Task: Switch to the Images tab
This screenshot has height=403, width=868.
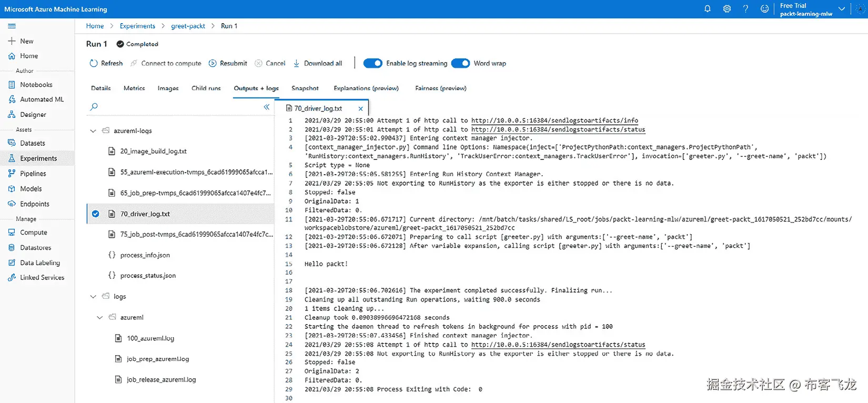Action: pyautogui.click(x=168, y=88)
